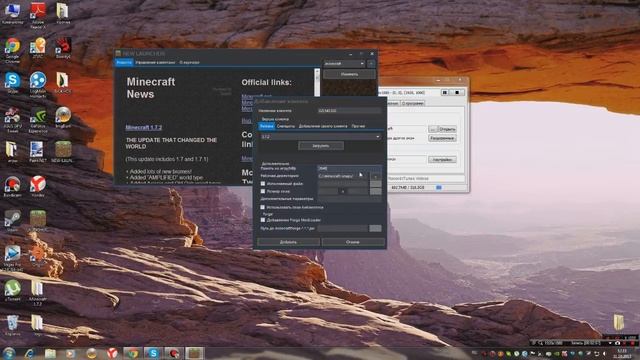Screen dimensions: 640x360
Task: Focus the working directory path field
Action: tap(343, 176)
